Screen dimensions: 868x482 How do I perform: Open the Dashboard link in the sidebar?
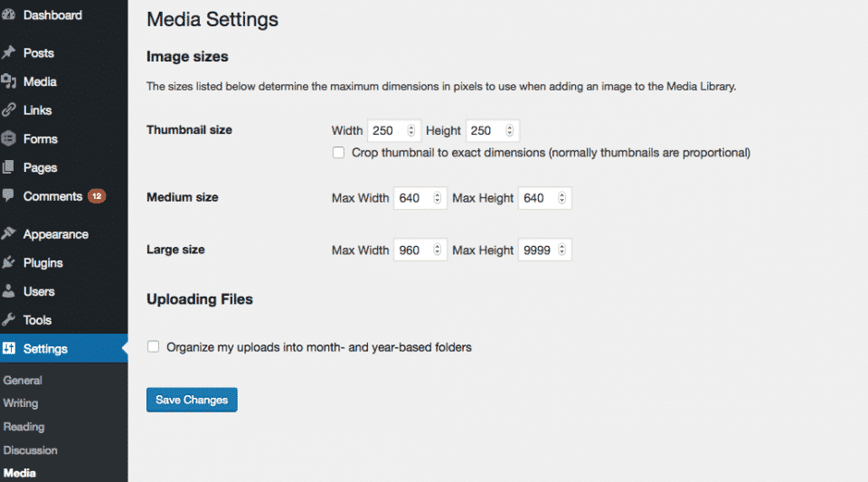(x=52, y=15)
